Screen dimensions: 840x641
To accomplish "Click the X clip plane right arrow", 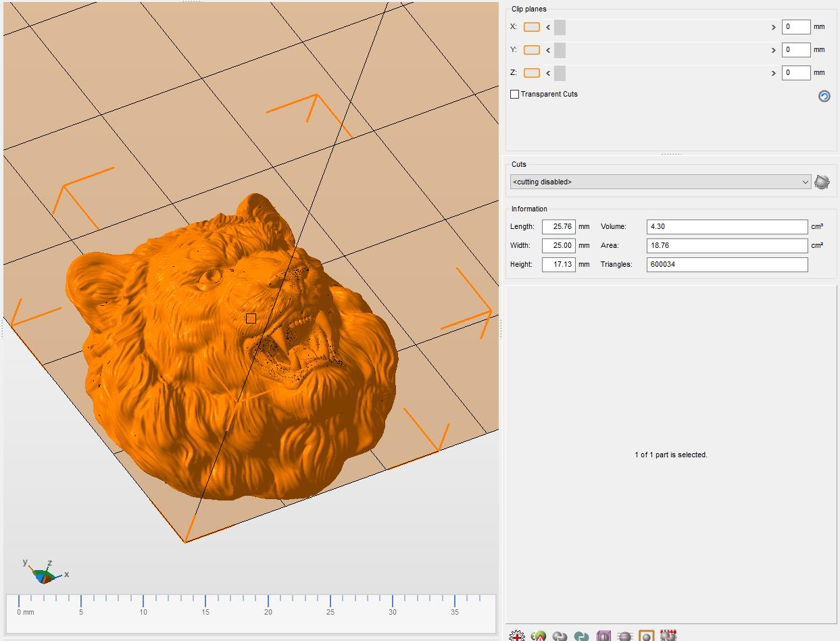I will (773, 28).
